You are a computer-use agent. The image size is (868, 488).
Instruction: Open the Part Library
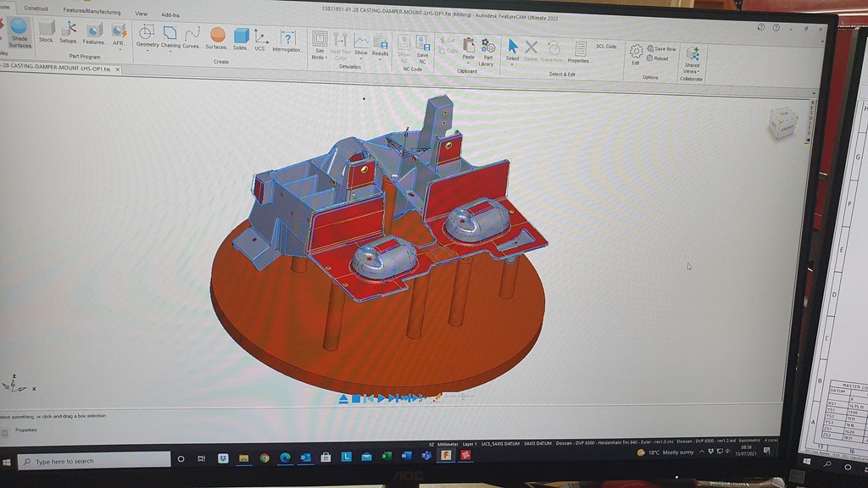(487, 53)
